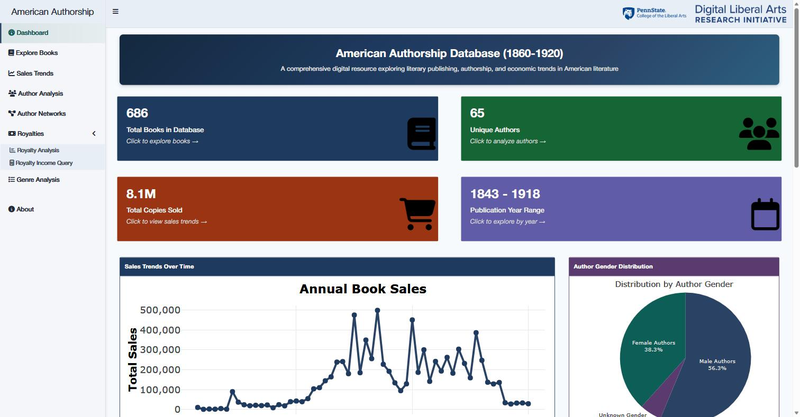Click the PennState shield logo
This screenshot has height=417, width=800.
(628, 13)
